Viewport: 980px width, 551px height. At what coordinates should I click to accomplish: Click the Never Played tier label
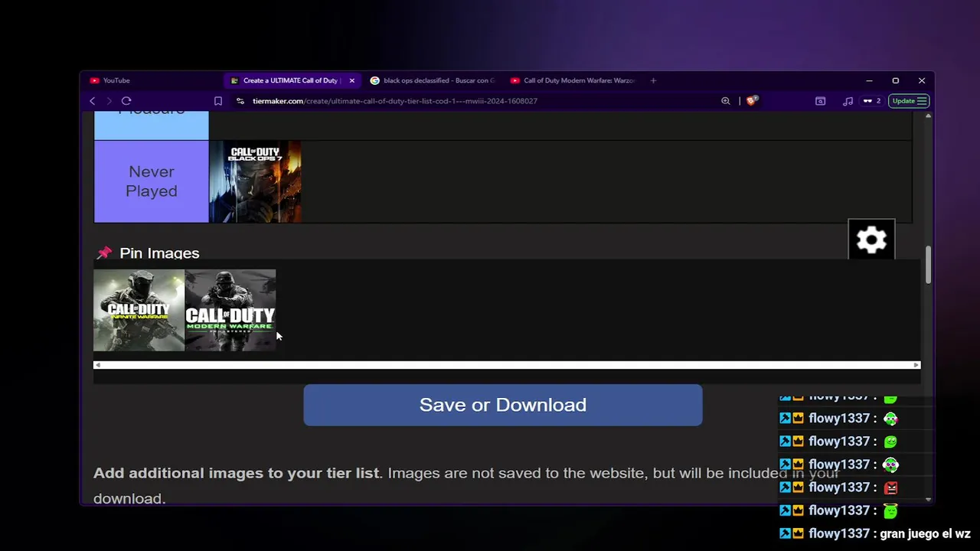(x=151, y=181)
